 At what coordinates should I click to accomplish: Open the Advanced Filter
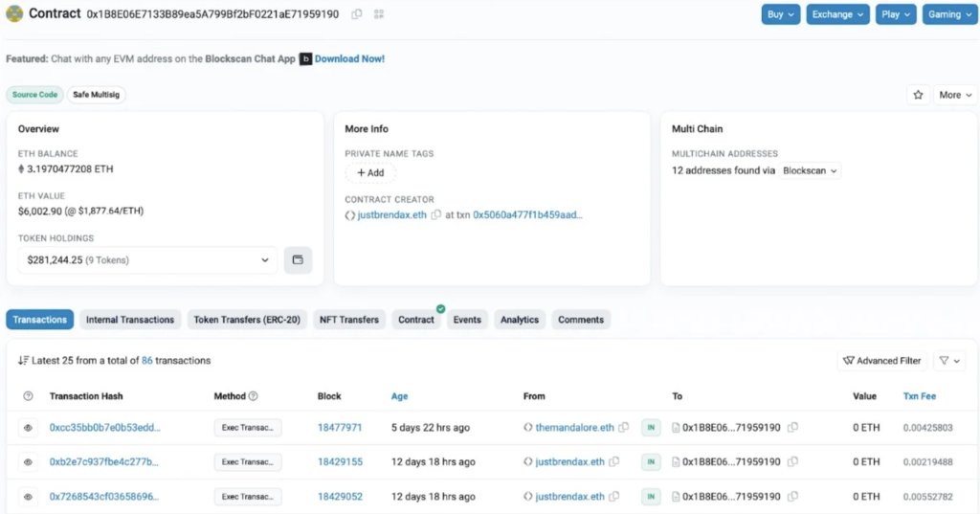(x=881, y=361)
